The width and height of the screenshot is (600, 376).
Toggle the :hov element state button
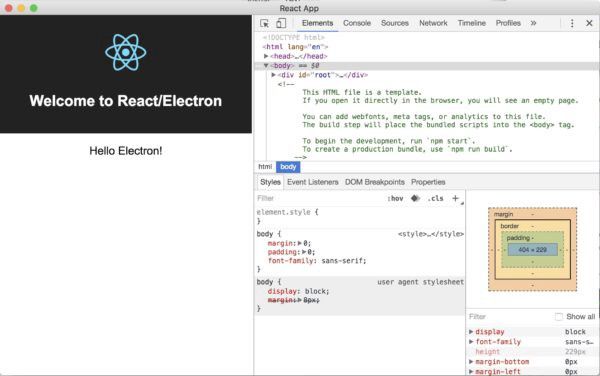(x=395, y=198)
